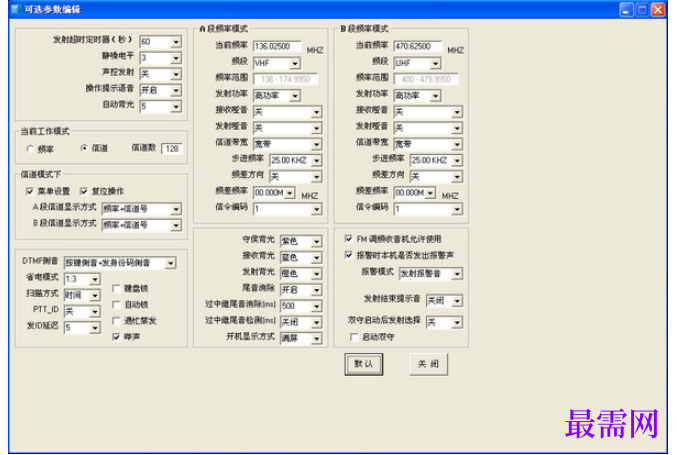Click the 默认 button
The image size is (677, 455).
pos(364,364)
